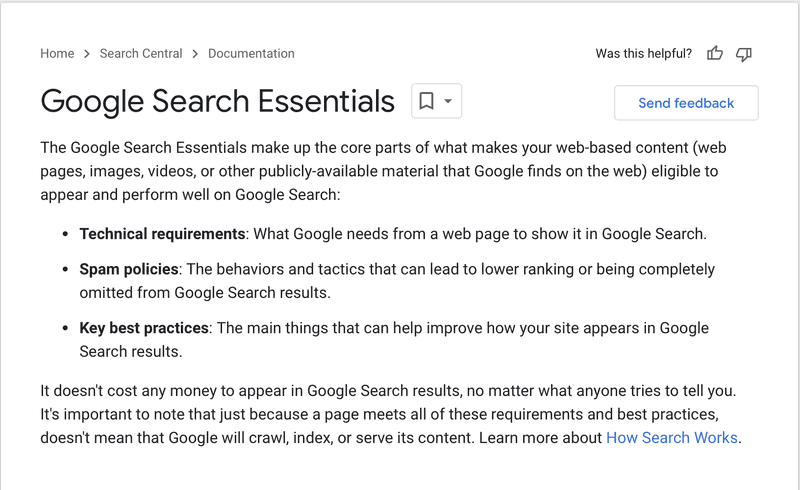Open the How Search Works link
The height and width of the screenshot is (490, 800).
coord(672,438)
